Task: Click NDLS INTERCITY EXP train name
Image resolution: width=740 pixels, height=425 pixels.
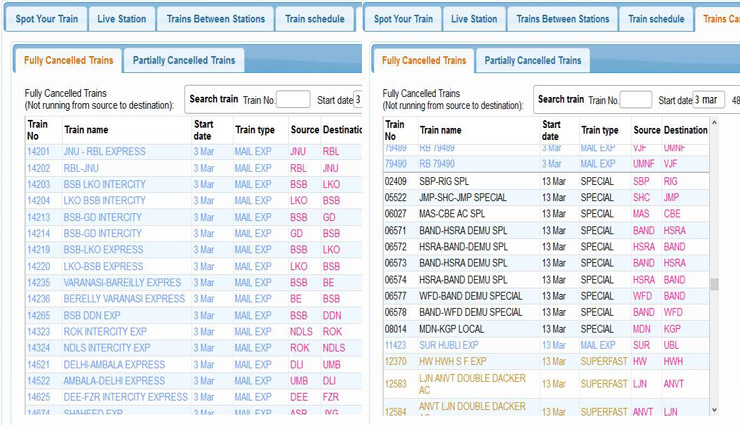Action: click(x=107, y=348)
